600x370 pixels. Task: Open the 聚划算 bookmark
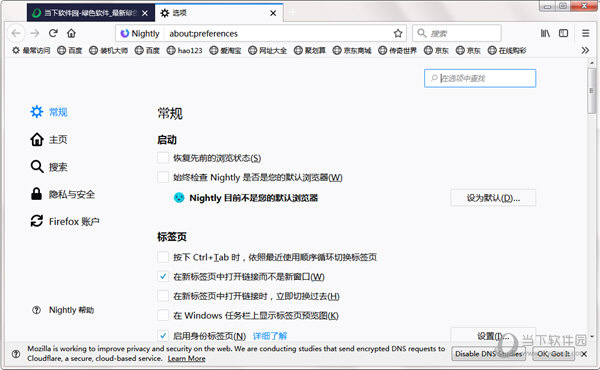pyautogui.click(x=310, y=50)
